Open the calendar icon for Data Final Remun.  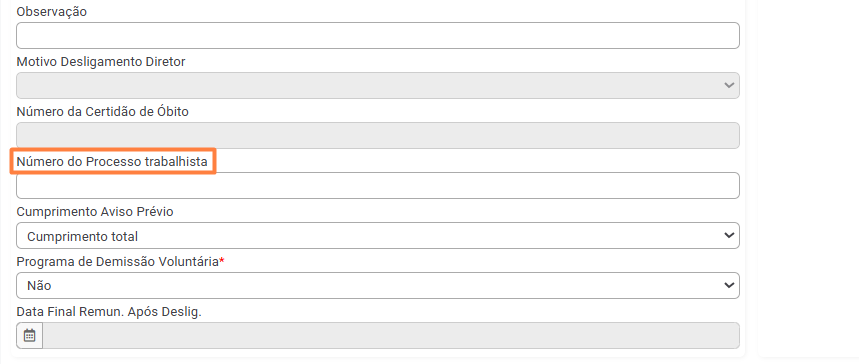pos(30,335)
